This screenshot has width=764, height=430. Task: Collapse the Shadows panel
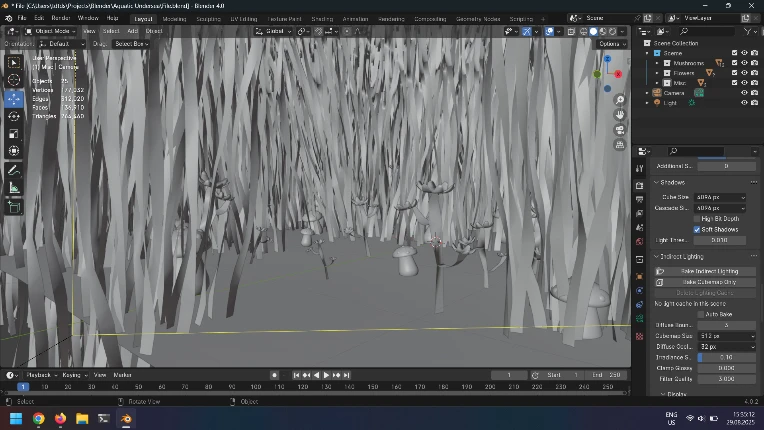[672, 182]
